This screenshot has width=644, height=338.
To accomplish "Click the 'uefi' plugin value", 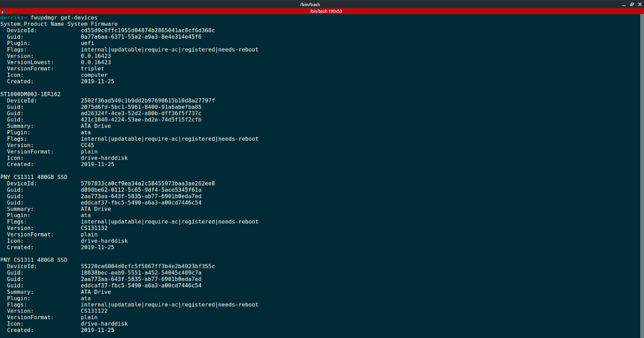I will [x=87, y=43].
